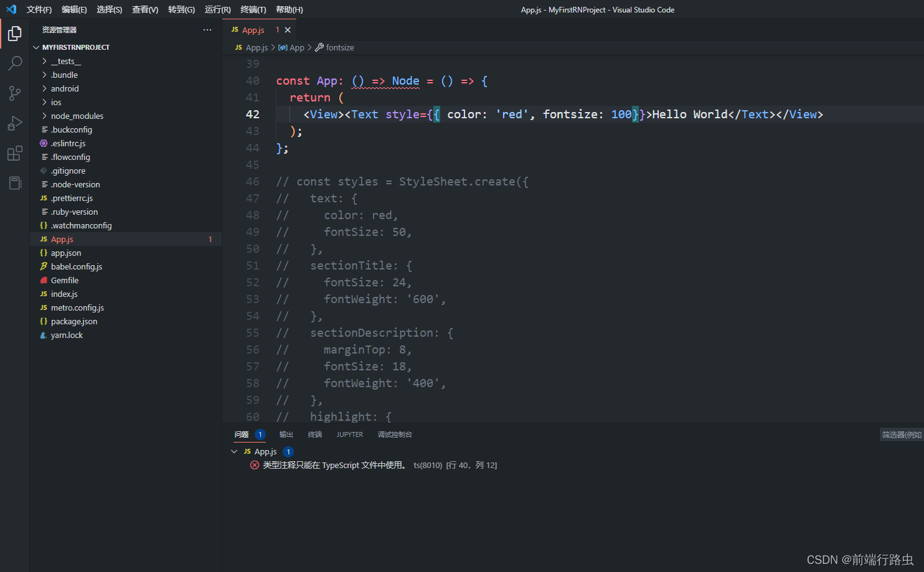Click the 'red' string on line 42

(512, 114)
